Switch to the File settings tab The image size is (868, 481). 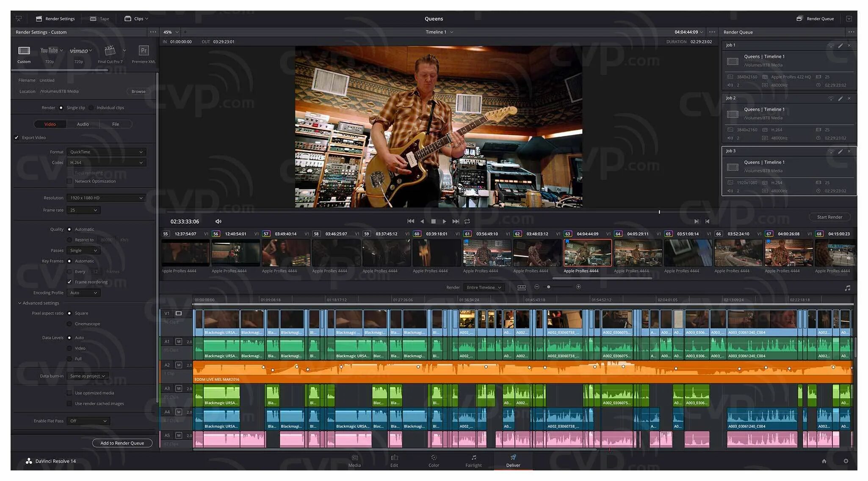click(116, 124)
